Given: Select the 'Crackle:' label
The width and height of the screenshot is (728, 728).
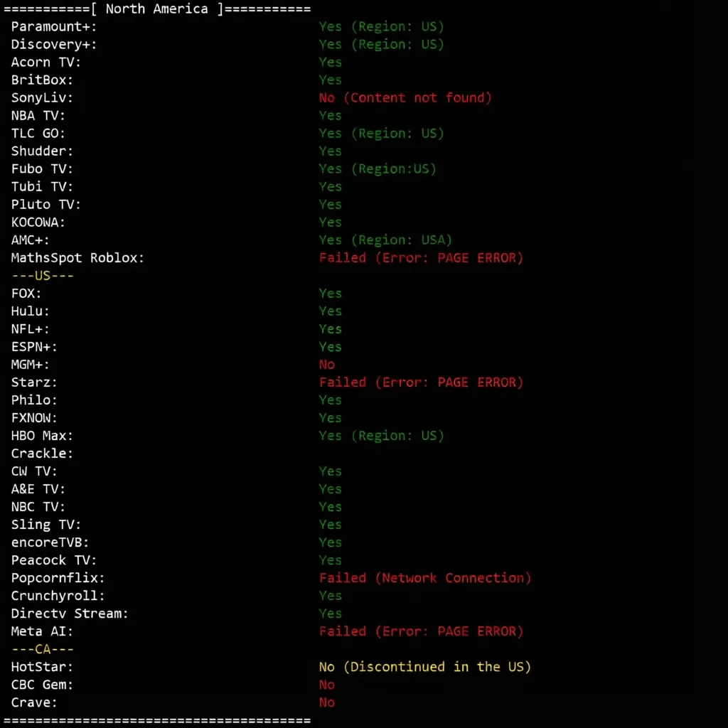Looking at the screenshot, I should point(42,454).
